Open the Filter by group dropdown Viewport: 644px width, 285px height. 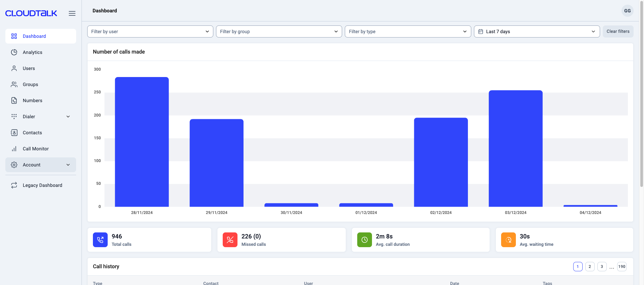click(279, 31)
